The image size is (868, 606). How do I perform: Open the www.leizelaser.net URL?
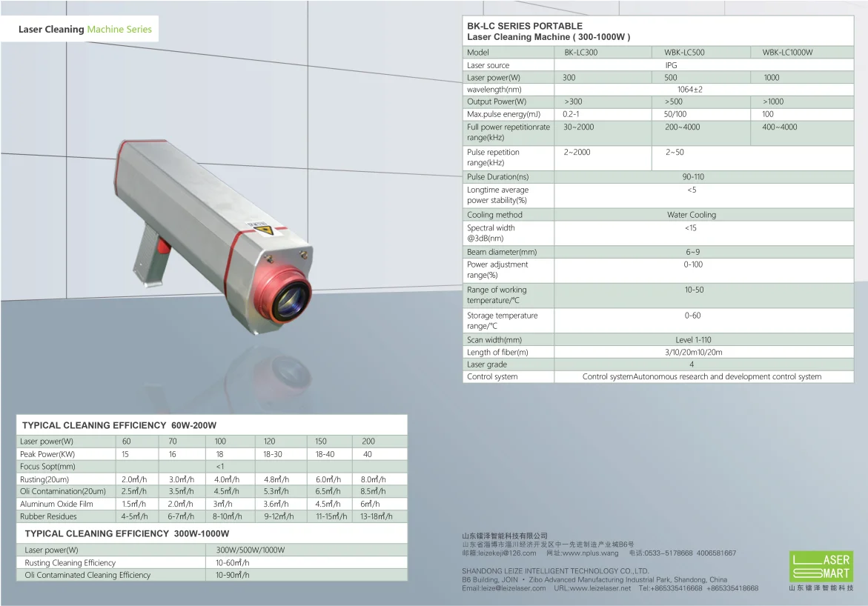click(x=600, y=588)
